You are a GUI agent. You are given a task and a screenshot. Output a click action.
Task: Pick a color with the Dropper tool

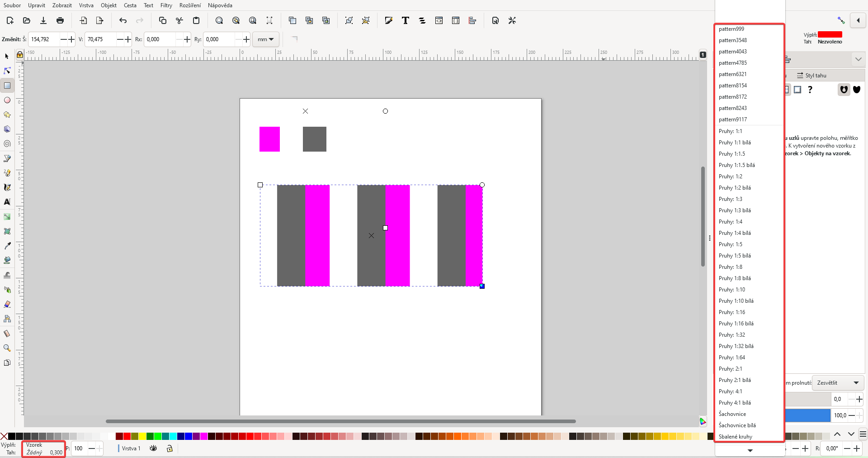click(7, 246)
